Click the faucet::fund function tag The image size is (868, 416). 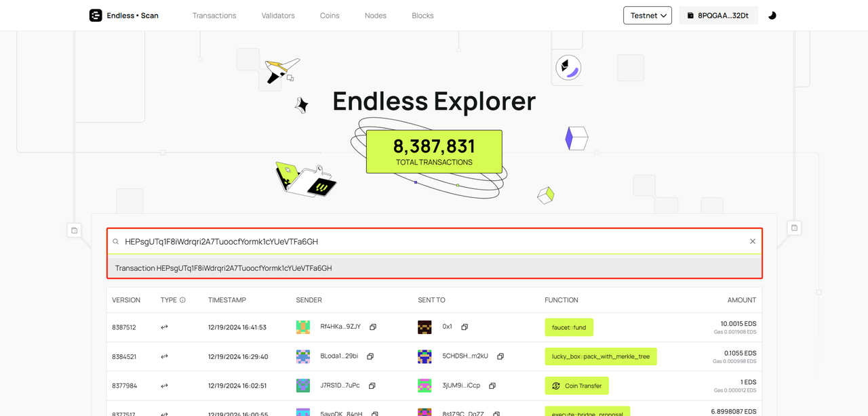click(x=569, y=327)
